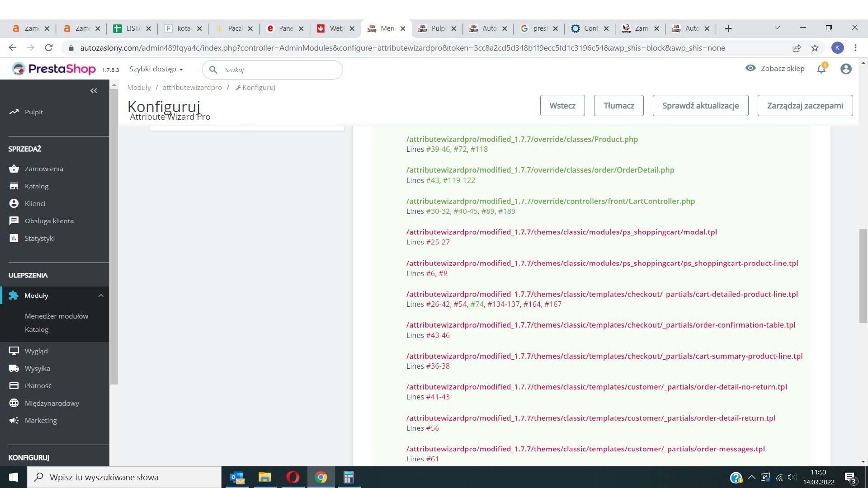This screenshot has height=488, width=868.
Task: Switch to the Pulpit browser tab
Action: click(437, 28)
